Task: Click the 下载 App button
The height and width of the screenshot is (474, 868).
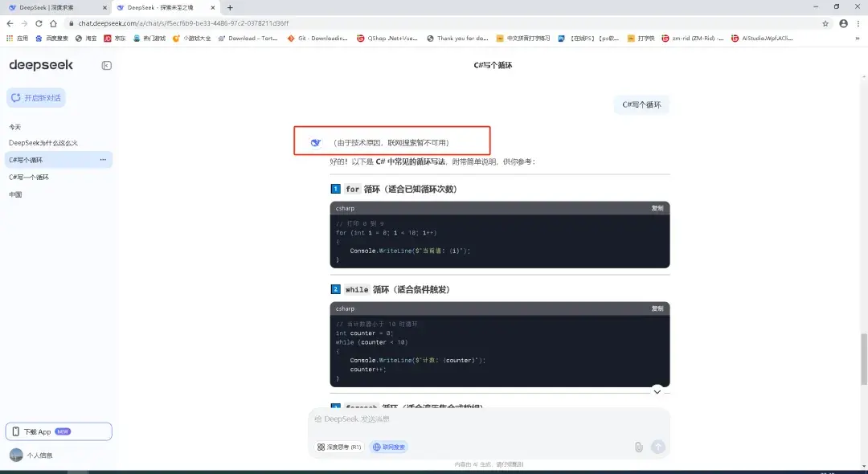Action: (59, 431)
